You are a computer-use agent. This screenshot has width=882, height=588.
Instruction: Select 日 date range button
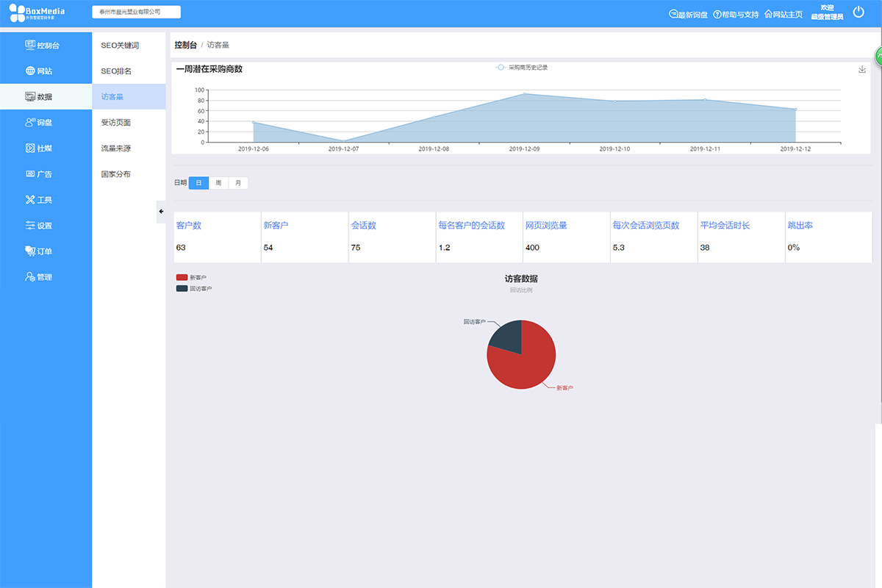(x=198, y=183)
